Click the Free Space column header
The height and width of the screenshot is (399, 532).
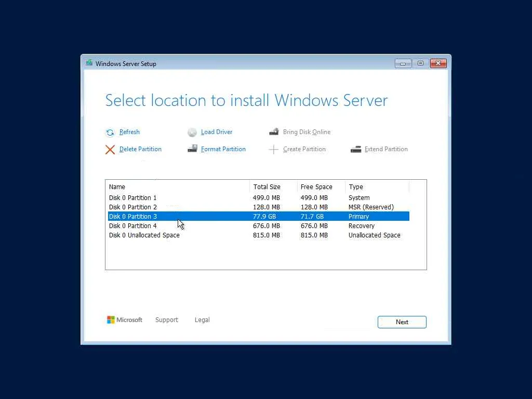(321, 187)
